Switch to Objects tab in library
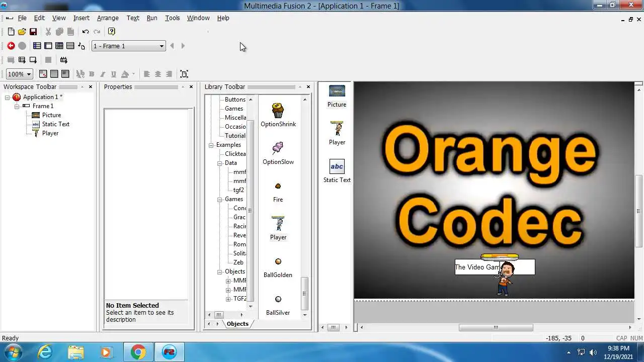Viewport: 644px width, 362px height. (237, 324)
